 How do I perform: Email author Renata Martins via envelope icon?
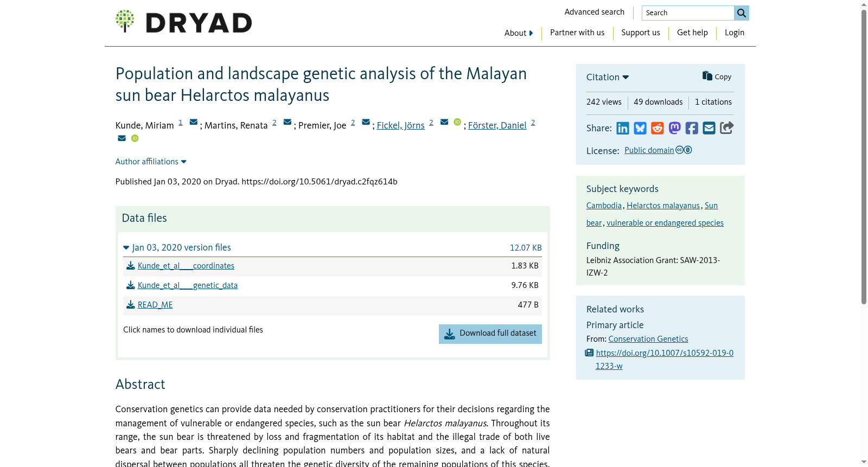pos(288,122)
